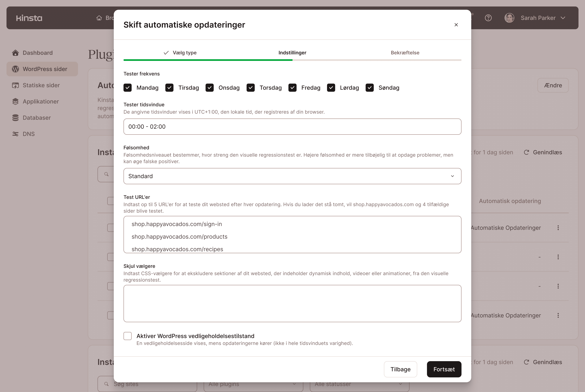Select WordPress sider in the sidebar

point(42,69)
